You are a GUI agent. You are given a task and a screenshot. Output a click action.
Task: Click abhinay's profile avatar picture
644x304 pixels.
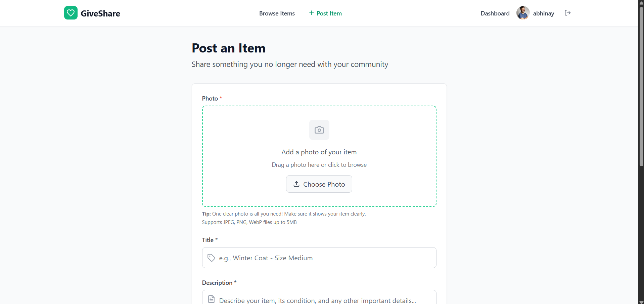point(523,13)
